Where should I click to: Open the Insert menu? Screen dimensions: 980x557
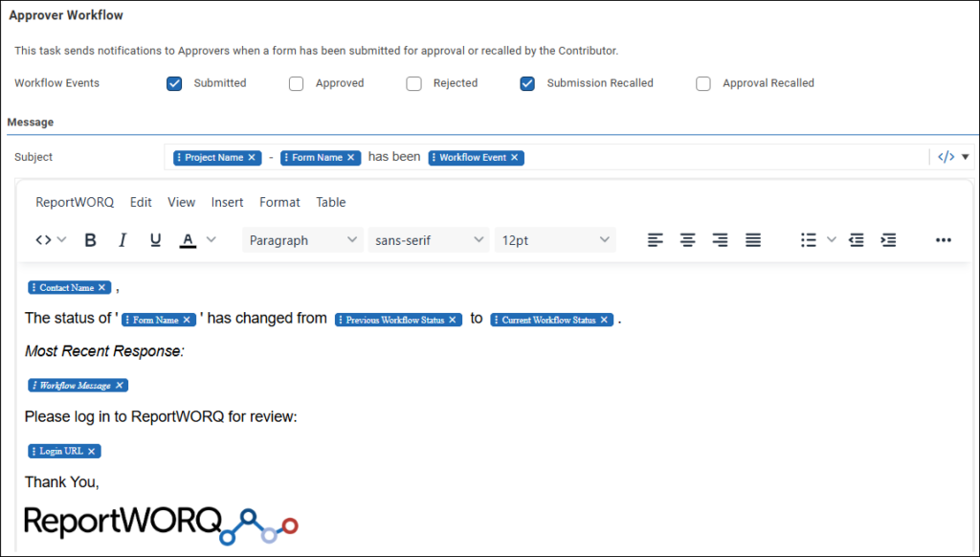pos(227,202)
